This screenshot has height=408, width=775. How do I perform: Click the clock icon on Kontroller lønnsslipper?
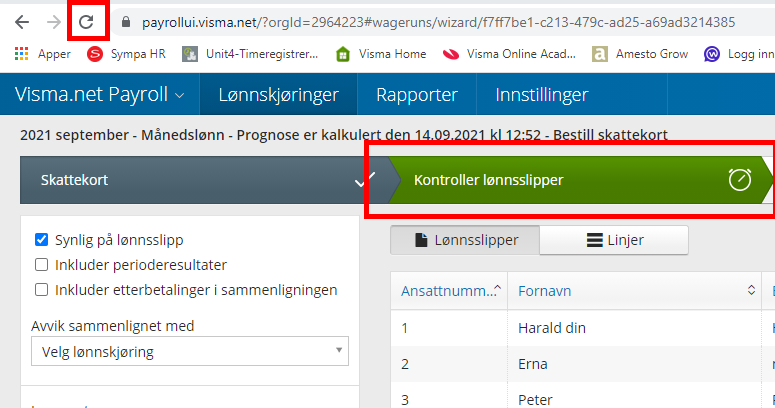click(740, 180)
